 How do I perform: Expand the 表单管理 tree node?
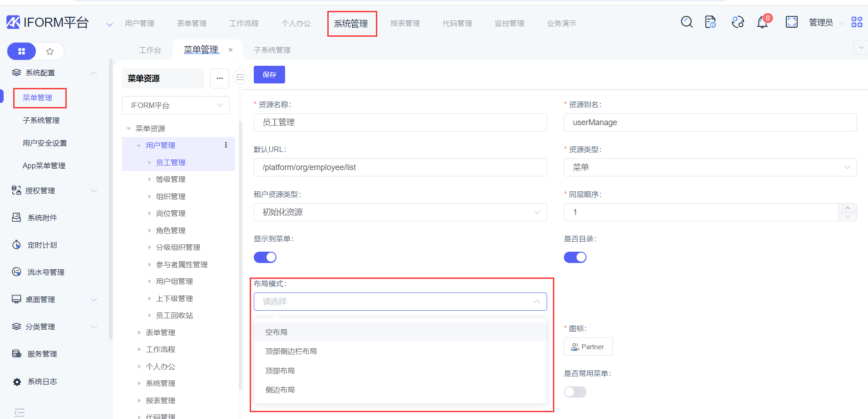pyautogui.click(x=139, y=333)
